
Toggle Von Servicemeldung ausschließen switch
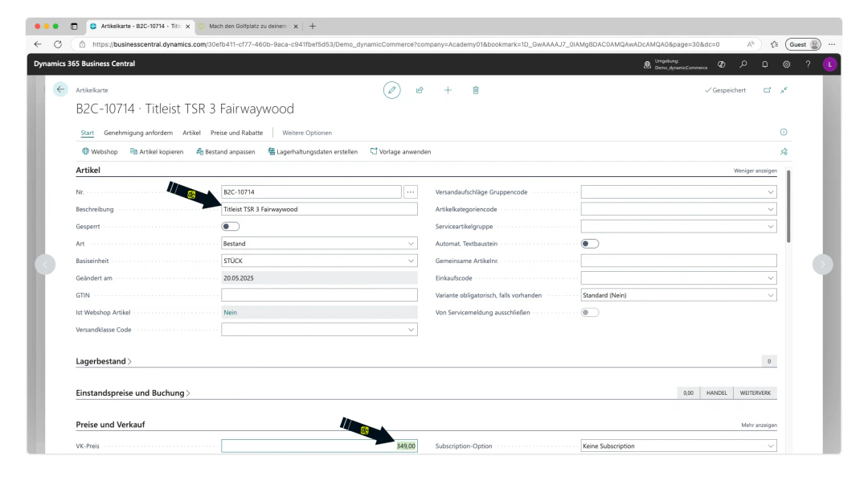pyautogui.click(x=590, y=312)
